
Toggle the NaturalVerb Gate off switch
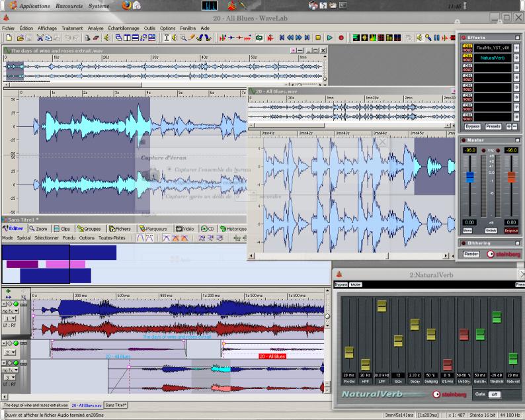click(x=494, y=394)
